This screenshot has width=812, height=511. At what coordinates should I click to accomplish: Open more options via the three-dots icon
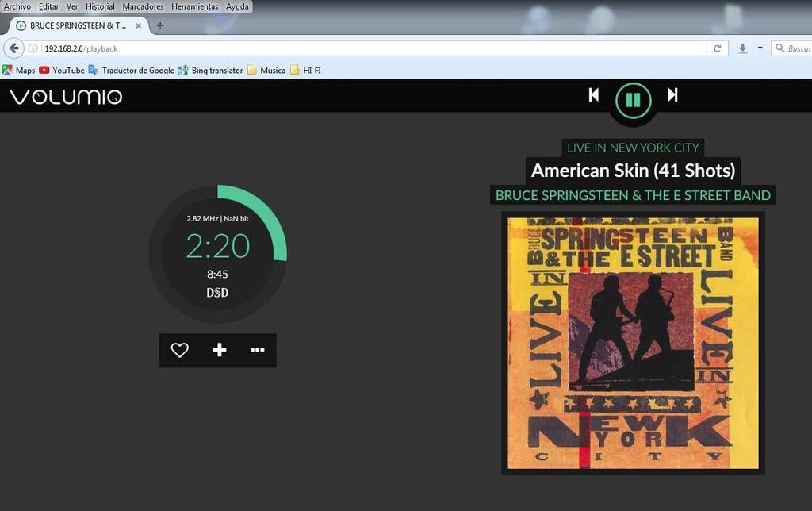(x=258, y=350)
